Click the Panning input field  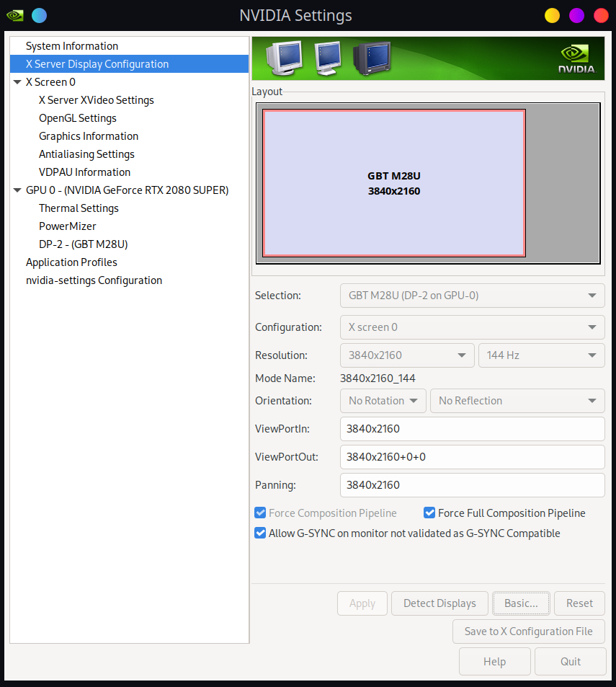tap(472, 485)
